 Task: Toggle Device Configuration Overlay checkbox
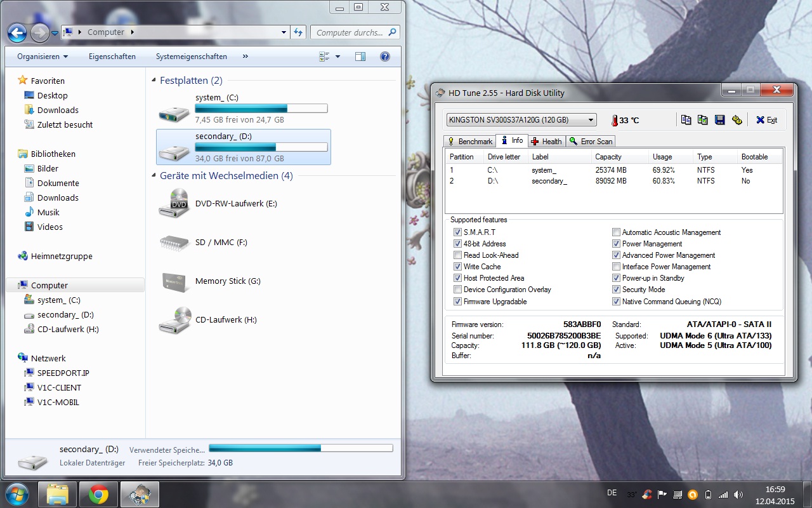point(457,290)
